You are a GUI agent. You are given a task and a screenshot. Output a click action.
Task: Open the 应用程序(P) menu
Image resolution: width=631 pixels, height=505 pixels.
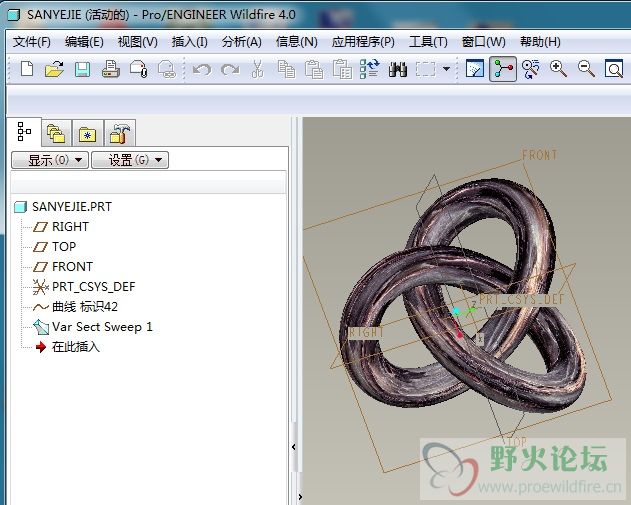363,42
